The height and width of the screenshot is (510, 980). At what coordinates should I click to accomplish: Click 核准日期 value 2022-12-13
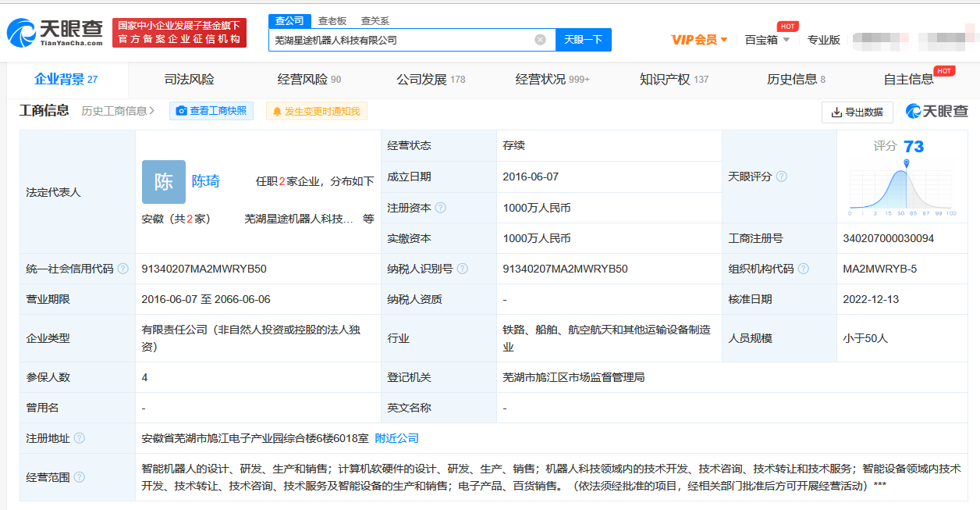point(871,299)
